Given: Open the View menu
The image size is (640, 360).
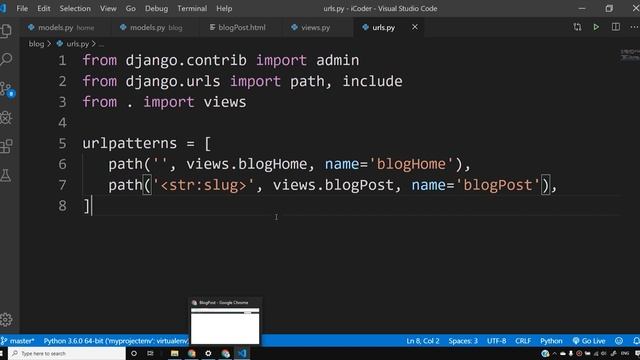Looking at the screenshot, I should coord(108,8).
